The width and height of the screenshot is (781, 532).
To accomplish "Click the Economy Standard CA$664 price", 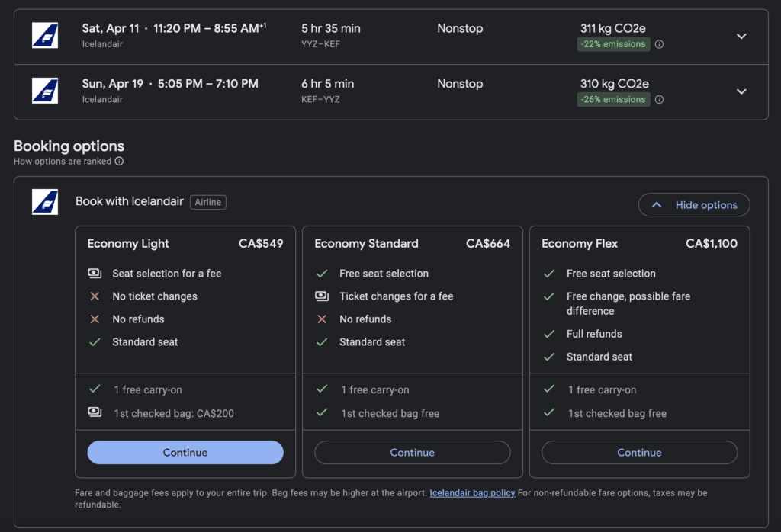I will click(x=488, y=244).
